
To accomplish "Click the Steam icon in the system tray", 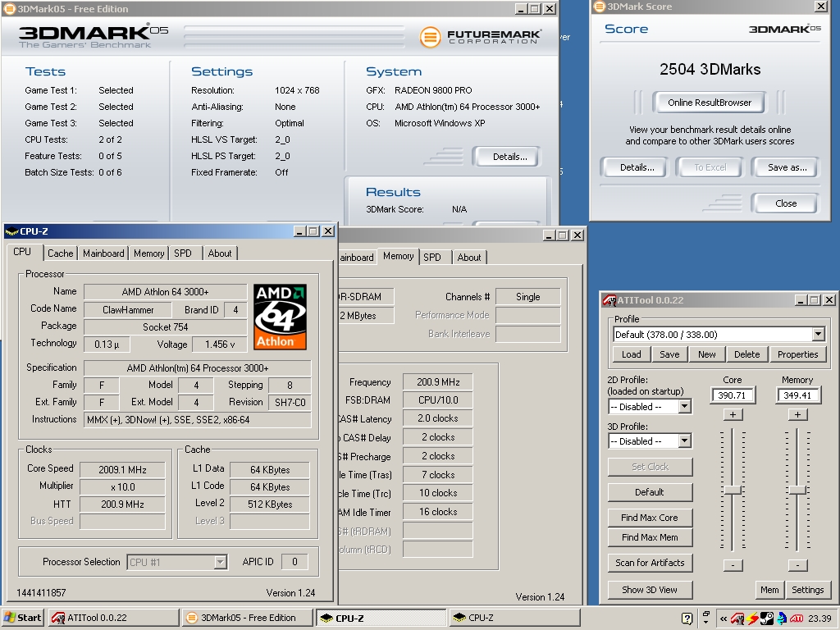I will 767,619.
